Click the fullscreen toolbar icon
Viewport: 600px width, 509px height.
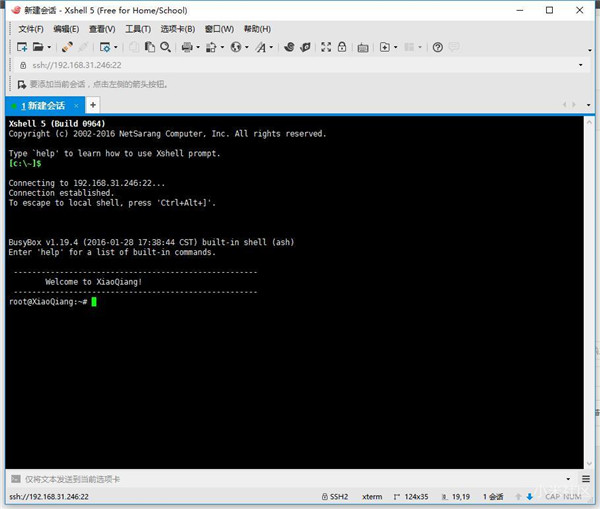point(325,47)
